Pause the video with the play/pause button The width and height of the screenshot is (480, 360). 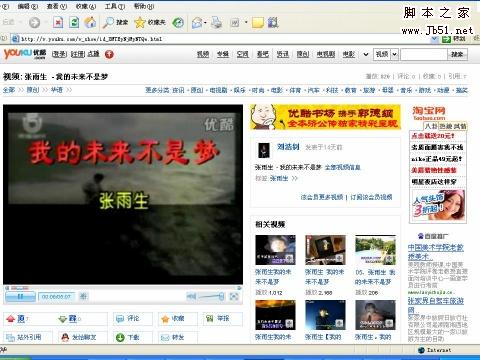click(20, 296)
